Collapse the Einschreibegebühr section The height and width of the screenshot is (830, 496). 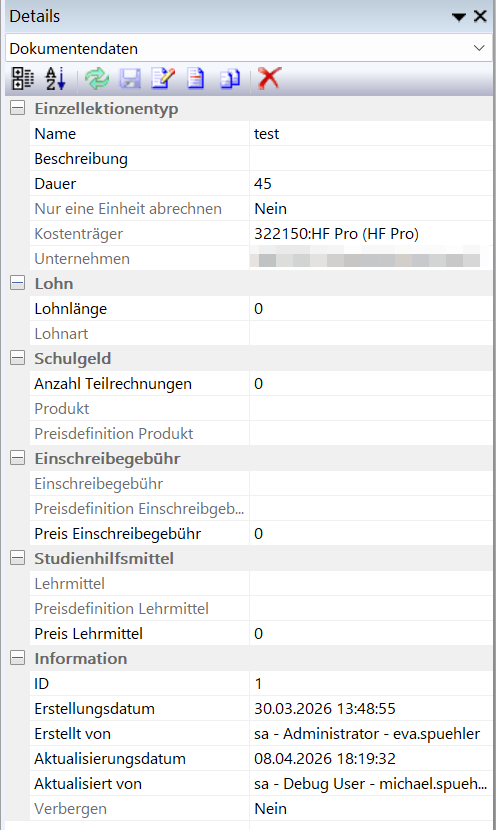[17, 458]
